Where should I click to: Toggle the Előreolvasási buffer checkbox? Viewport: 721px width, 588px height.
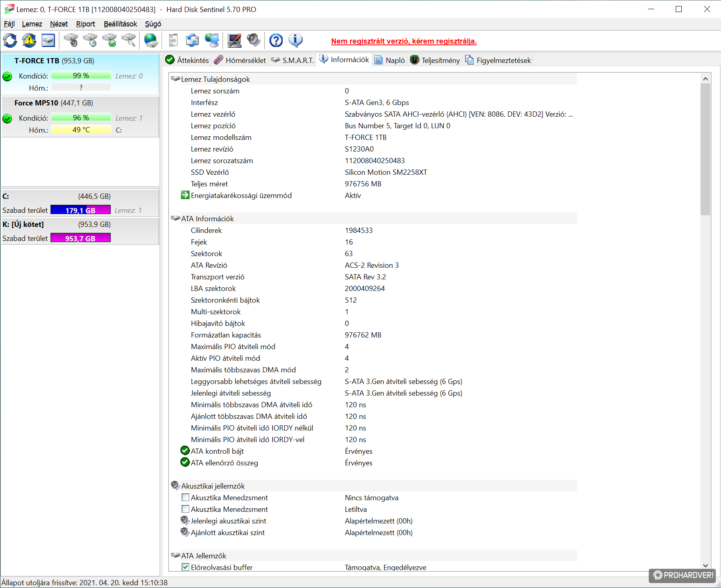(185, 567)
